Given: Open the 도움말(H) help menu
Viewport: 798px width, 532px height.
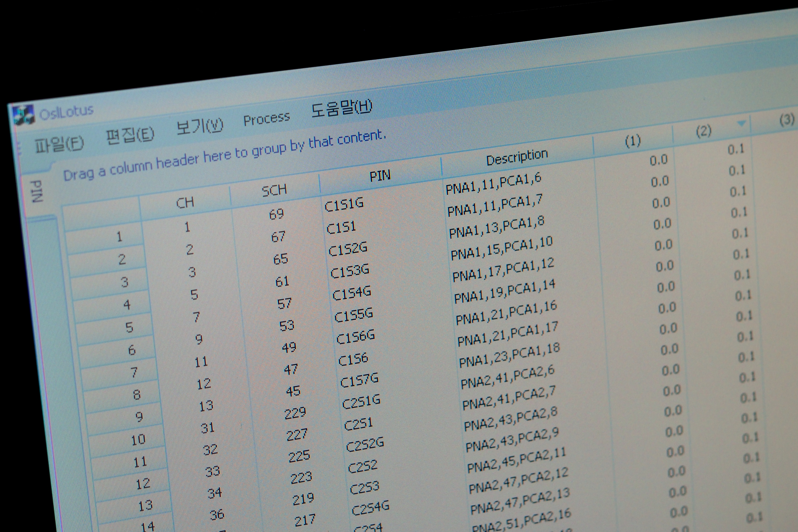Looking at the screenshot, I should (342, 109).
